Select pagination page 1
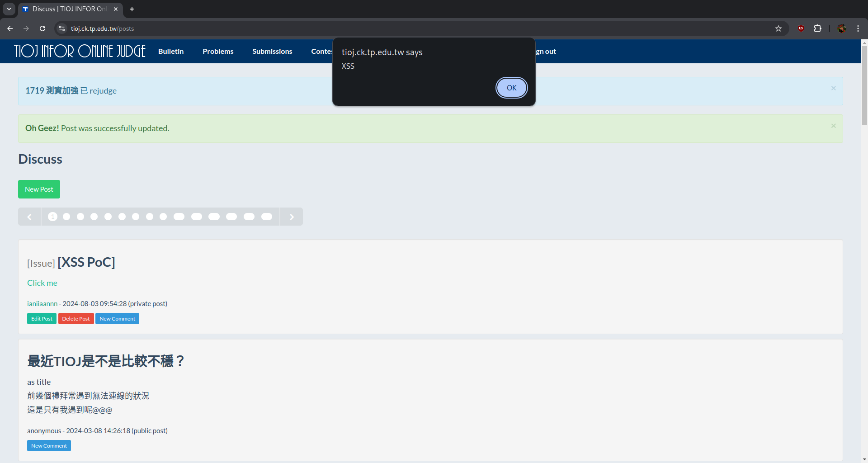This screenshot has width=868, height=463. 52,217
